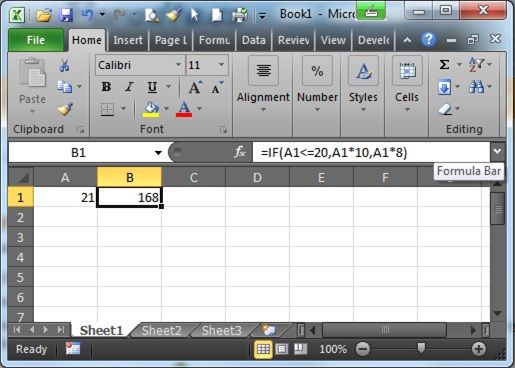The image size is (515, 368).
Task: Click the macro recording icon in status bar
Action: click(x=73, y=349)
